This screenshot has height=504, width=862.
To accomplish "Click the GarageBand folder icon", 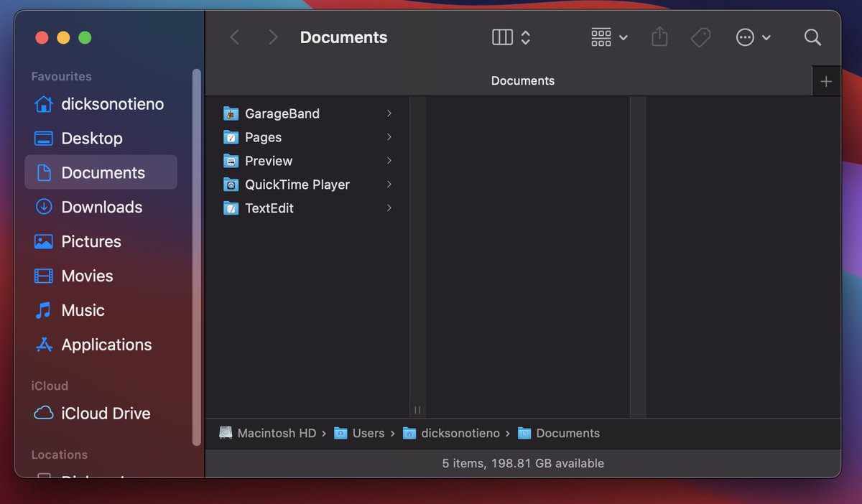I will coord(231,113).
